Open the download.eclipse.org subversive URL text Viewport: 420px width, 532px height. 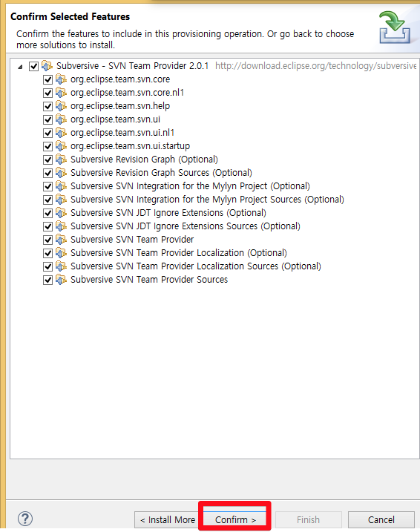point(315,66)
